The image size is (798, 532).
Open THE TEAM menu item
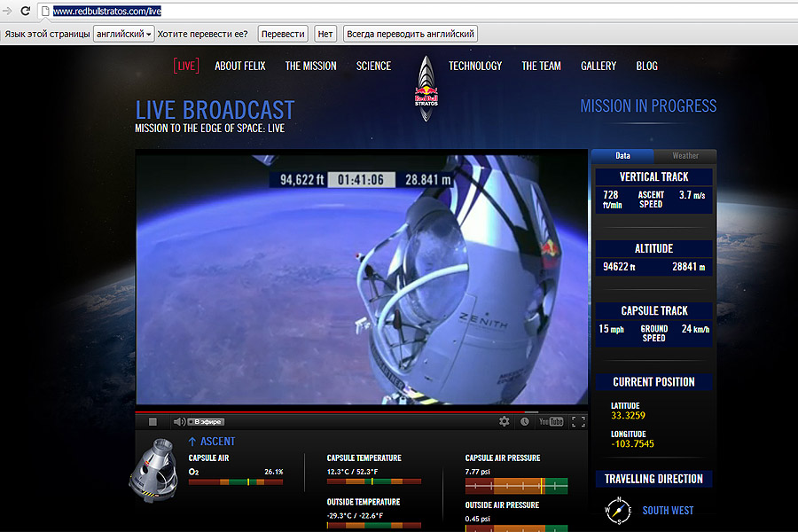click(542, 66)
